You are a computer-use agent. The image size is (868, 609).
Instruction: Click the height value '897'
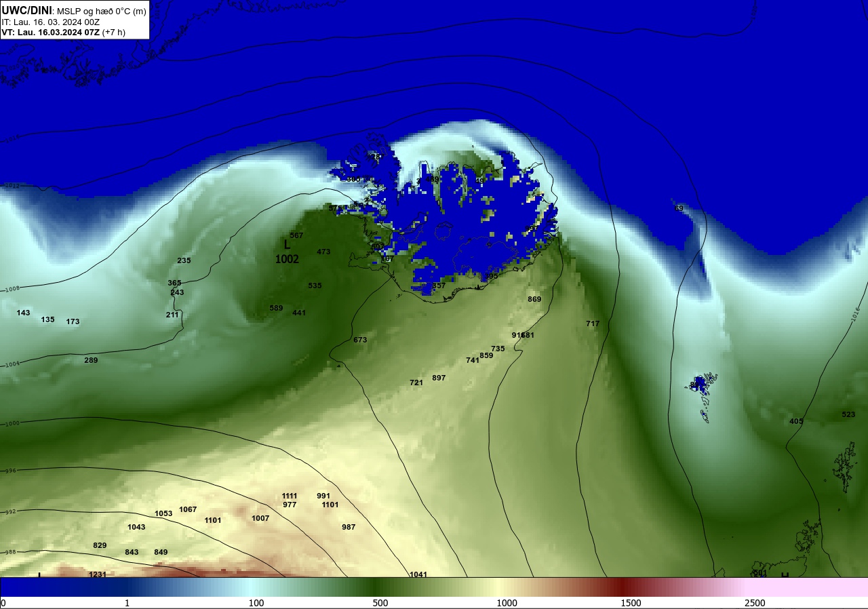tap(439, 378)
